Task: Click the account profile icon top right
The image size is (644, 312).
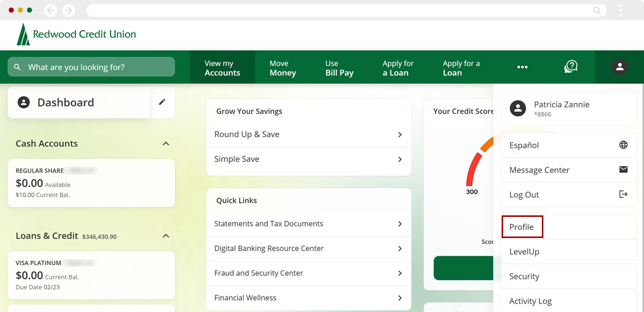Action: coord(619,66)
